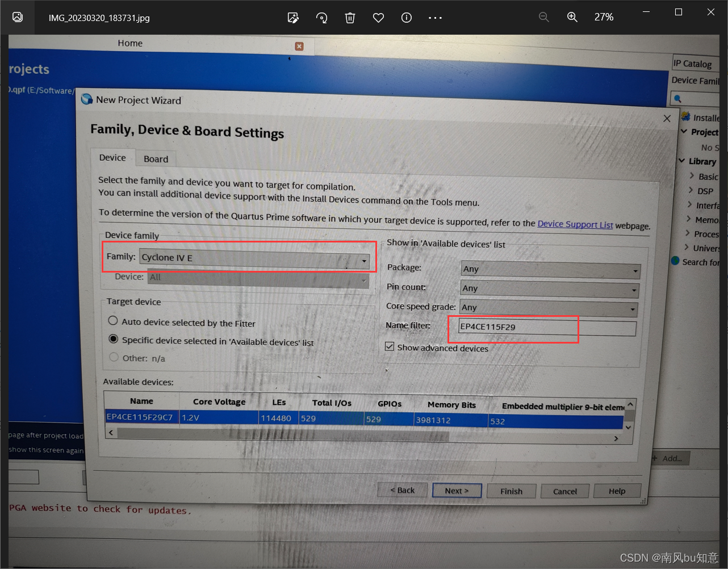Click the Total I/Os column header
Viewport: 728px width, 569px height.
[332, 403]
